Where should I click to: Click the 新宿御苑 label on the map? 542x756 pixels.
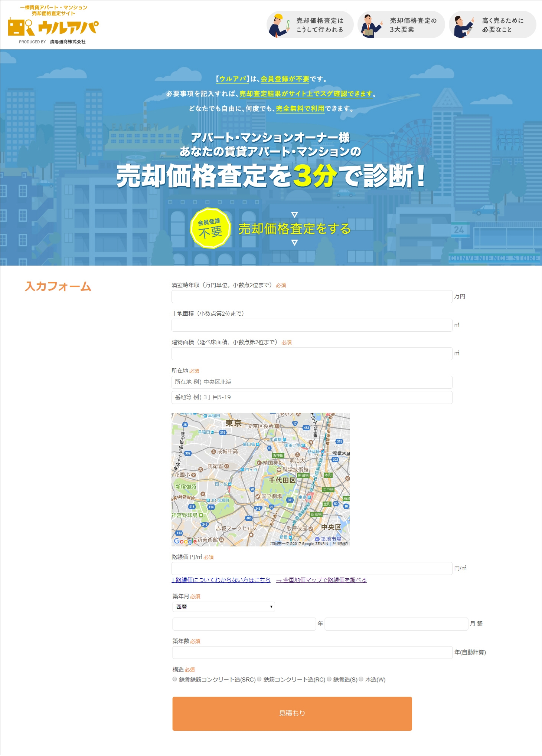[x=186, y=486]
